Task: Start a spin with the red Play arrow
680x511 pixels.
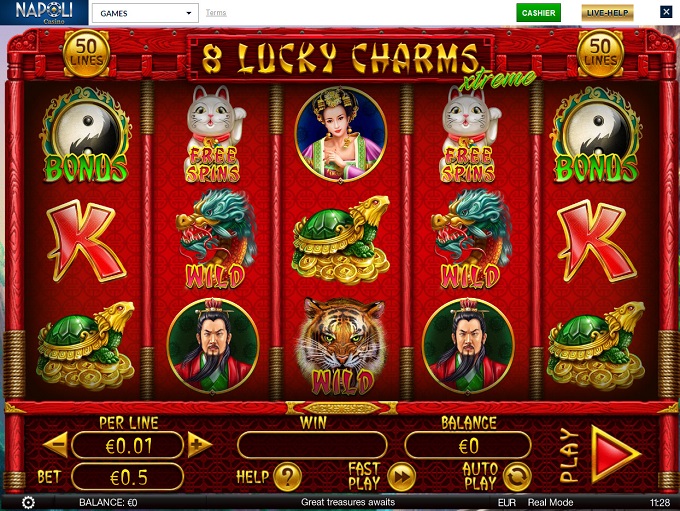Action: [x=615, y=454]
